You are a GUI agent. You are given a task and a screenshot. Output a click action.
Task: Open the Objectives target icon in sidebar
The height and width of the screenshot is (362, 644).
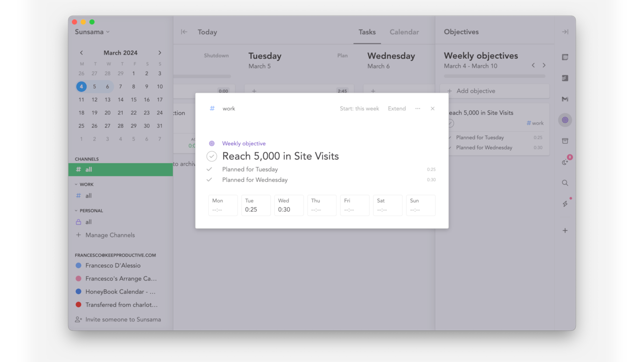[565, 120]
